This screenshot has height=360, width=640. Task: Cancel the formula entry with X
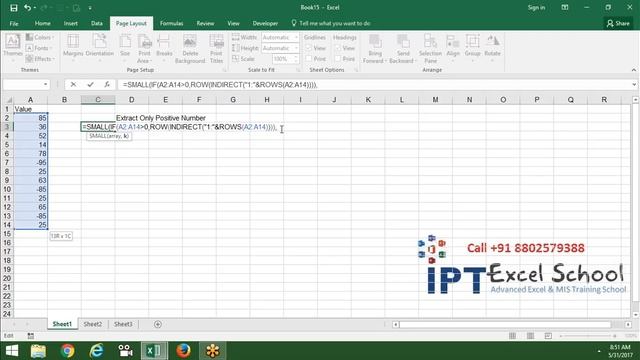(73, 84)
